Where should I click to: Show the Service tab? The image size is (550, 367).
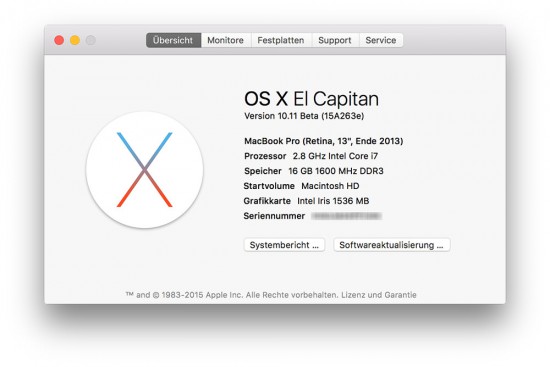(x=381, y=40)
